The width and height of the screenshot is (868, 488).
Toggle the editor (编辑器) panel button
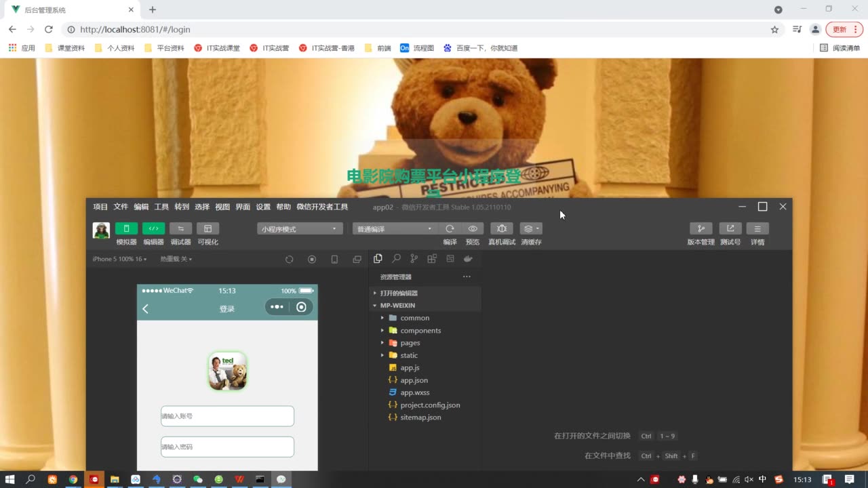click(x=153, y=228)
